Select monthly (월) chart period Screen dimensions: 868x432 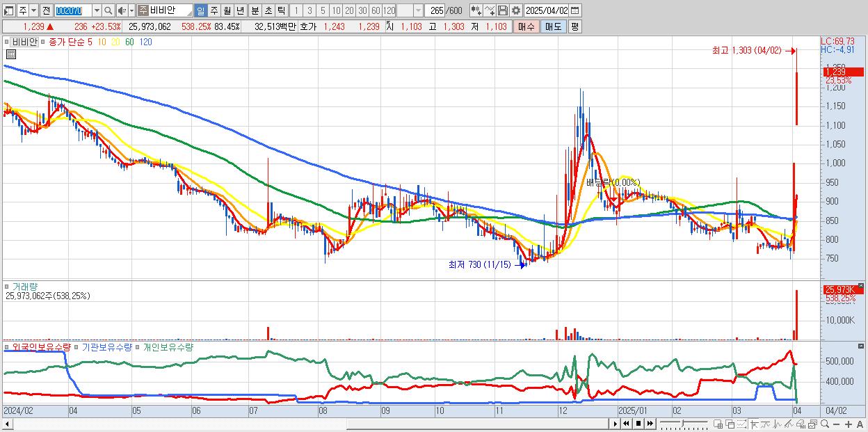click(x=227, y=10)
